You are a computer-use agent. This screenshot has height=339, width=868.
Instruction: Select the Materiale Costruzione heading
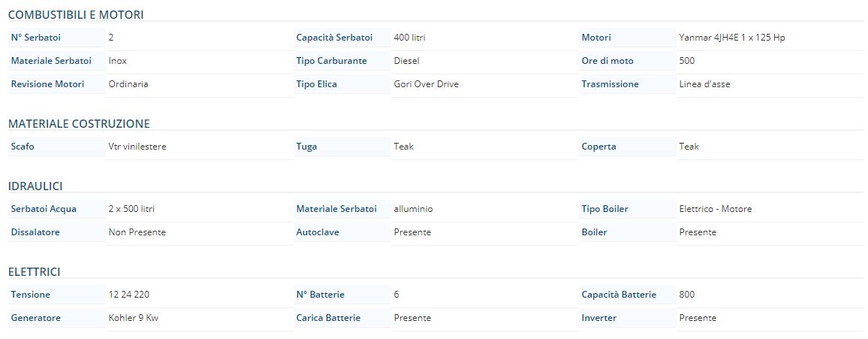pos(79,124)
